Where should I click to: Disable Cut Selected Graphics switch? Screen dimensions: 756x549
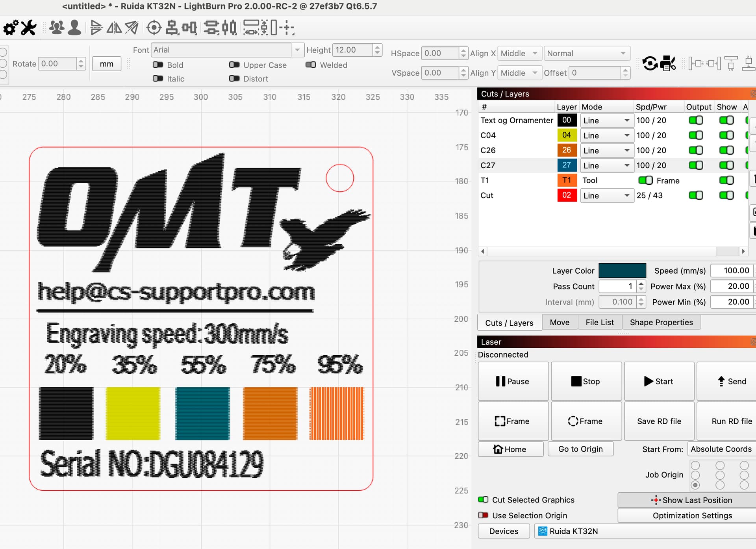(x=483, y=499)
